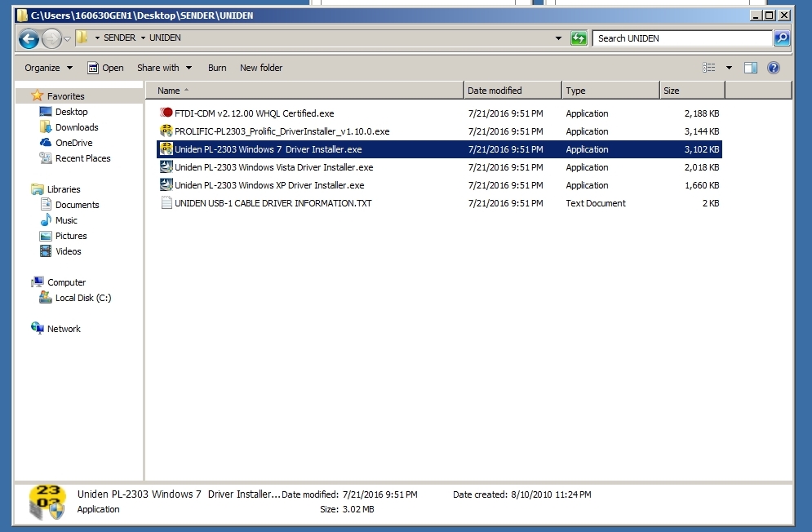Change view with the view icon
The height and width of the screenshot is (532, 812).
pos(709,68)
